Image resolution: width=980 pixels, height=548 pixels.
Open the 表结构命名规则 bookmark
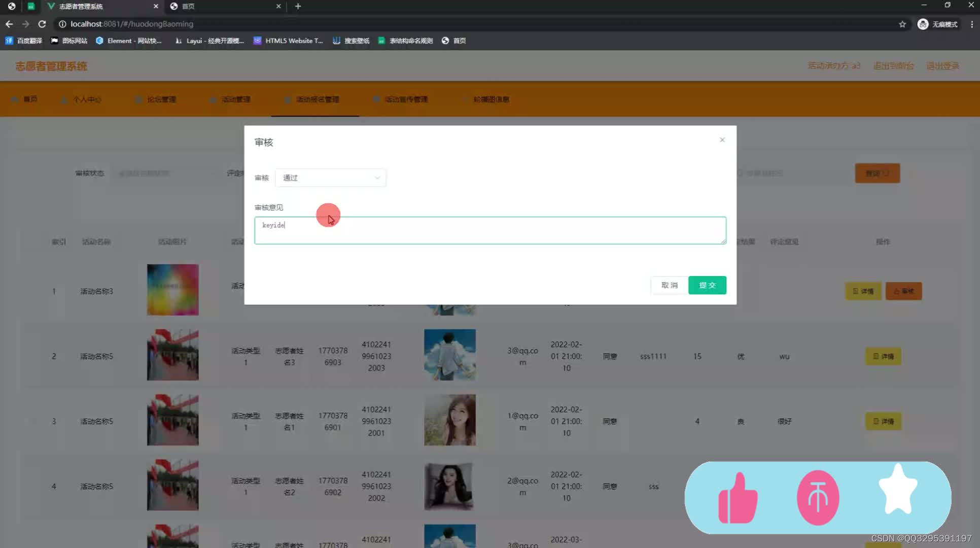(x=405, y=41)
